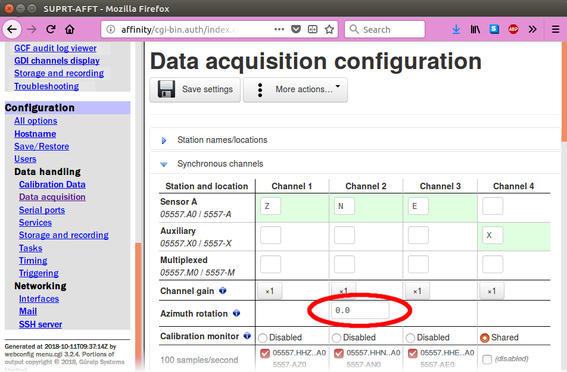Image resolution: width=567 pixels, height=372 pixels.
Task: Open Interfaces link under Networking
Action: [x=39, y=299]
